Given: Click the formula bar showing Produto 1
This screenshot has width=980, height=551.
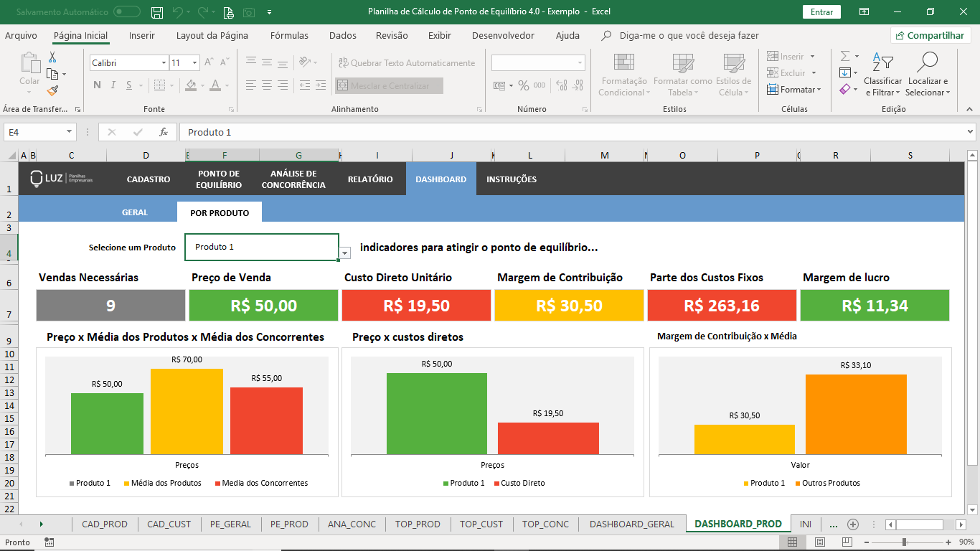Looking at the screenshot, I should click(574, 132).
